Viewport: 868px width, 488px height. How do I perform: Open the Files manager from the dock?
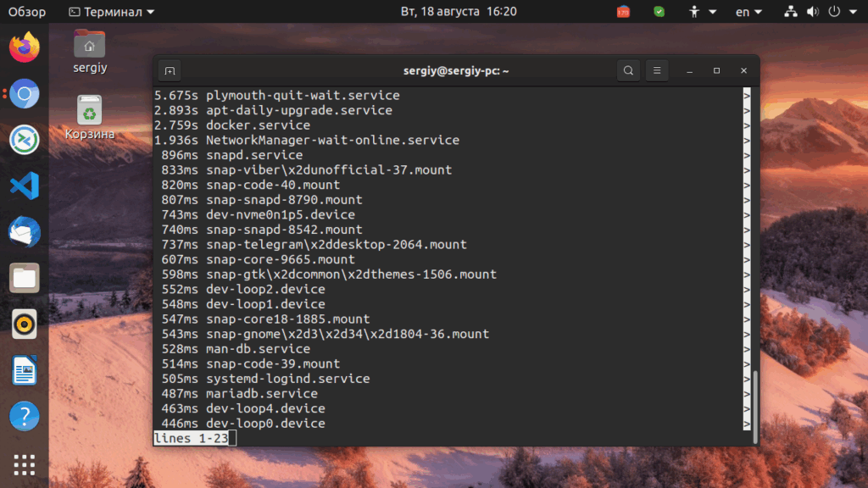click(x=25, y=278)
